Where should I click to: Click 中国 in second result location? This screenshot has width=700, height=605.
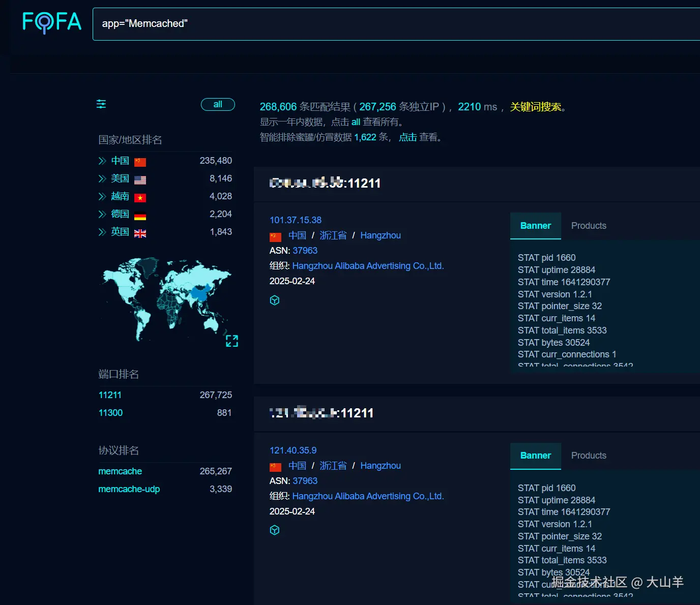[x=297, y=466]
